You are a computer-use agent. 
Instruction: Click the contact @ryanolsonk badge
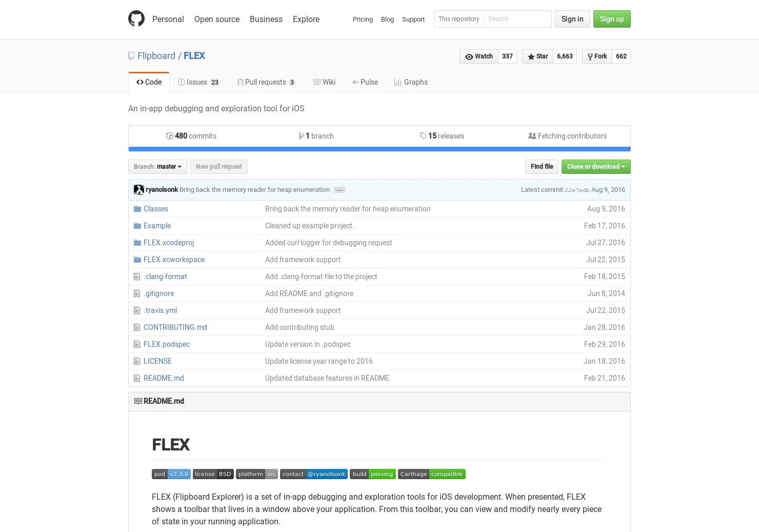pyautogui.click(x=314, y=474)
